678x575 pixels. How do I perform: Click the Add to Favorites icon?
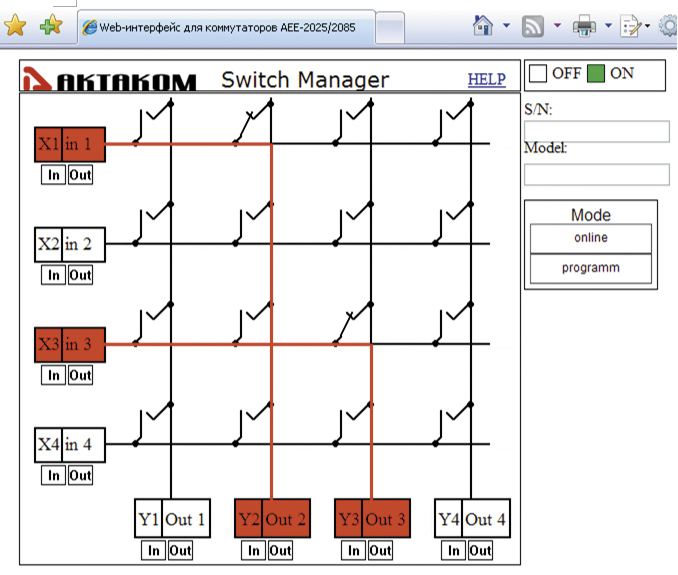click(x=50, y=26)
